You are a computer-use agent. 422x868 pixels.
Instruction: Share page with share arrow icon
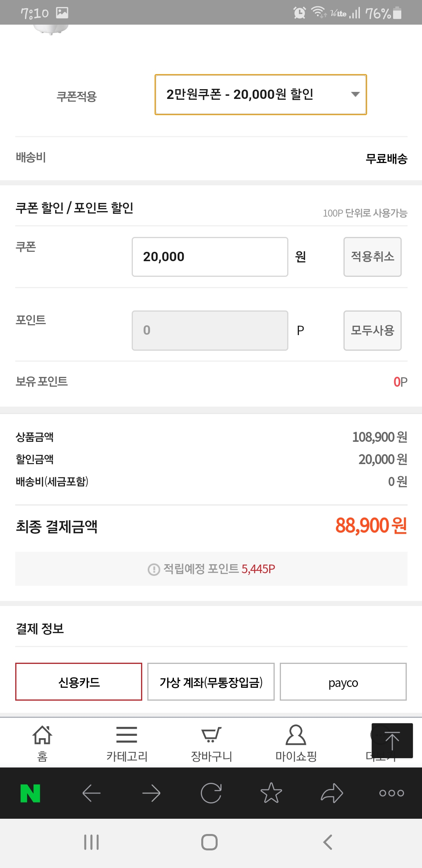tap(332, 793)
